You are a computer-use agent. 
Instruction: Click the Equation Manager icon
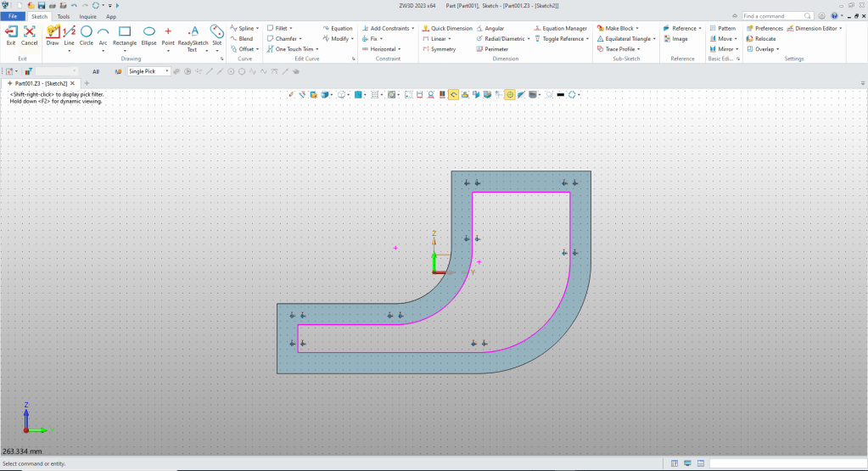[560, 28]
